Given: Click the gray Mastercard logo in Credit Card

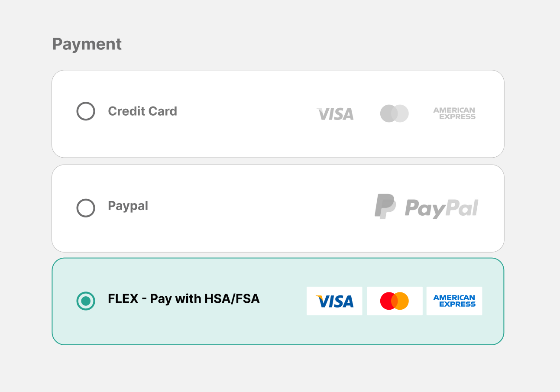Looking at the screenshot, I should click(394, 113).
